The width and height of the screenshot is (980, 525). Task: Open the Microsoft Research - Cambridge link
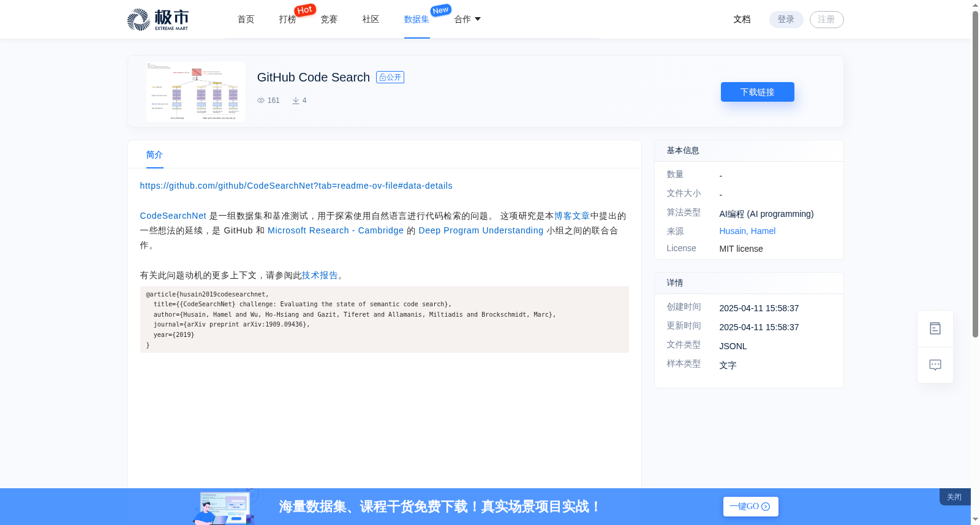tap(336, 230)
